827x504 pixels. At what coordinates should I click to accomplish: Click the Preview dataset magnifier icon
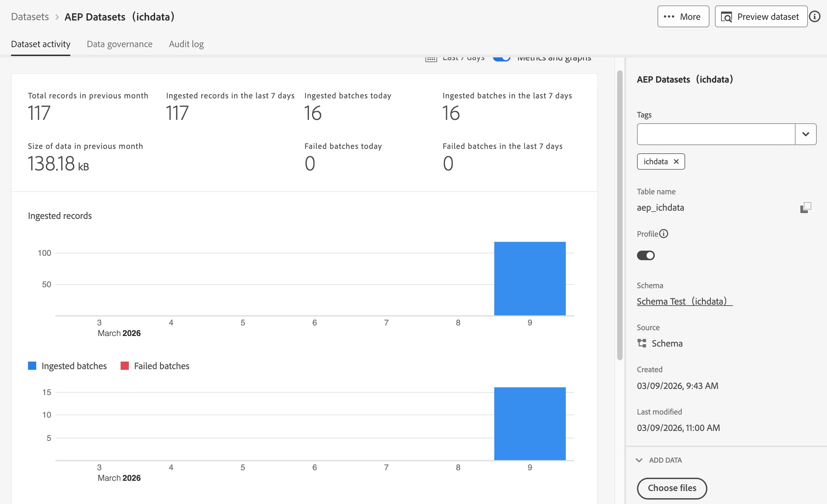(726, 17)
